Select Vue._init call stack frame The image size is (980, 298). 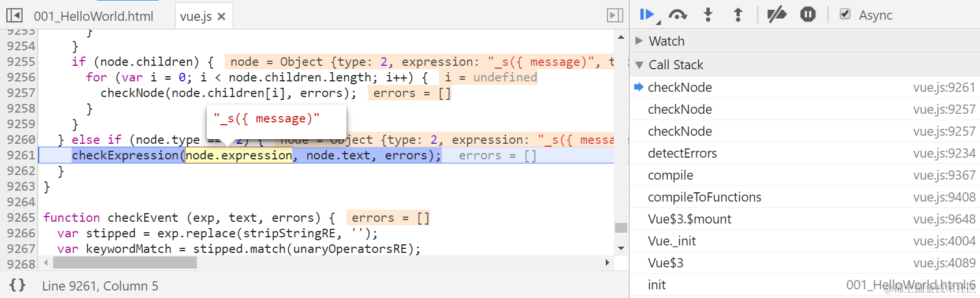804,241
